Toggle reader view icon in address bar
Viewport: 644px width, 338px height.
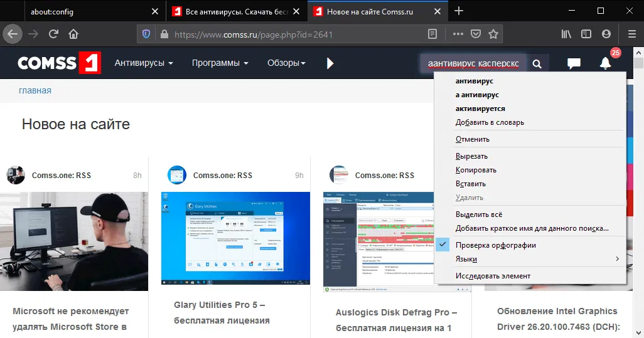[432, 34]
